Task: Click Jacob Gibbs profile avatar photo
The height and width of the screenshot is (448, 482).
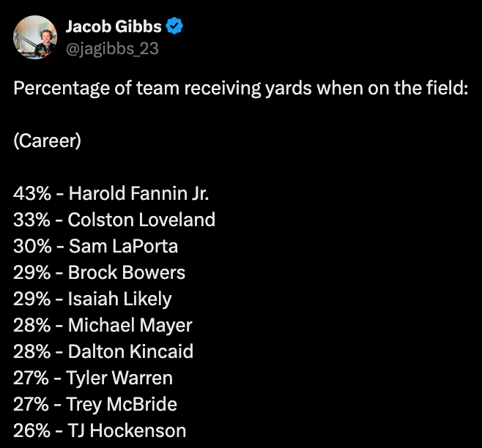Action: pyautogui.click(x=35, y=37)
